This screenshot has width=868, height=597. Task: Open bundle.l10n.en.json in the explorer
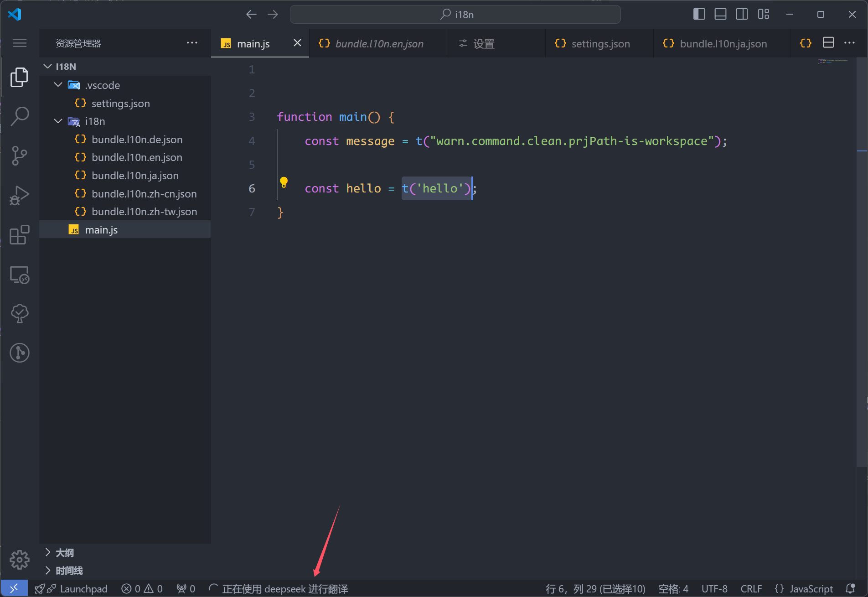click(x=125, y=157)
